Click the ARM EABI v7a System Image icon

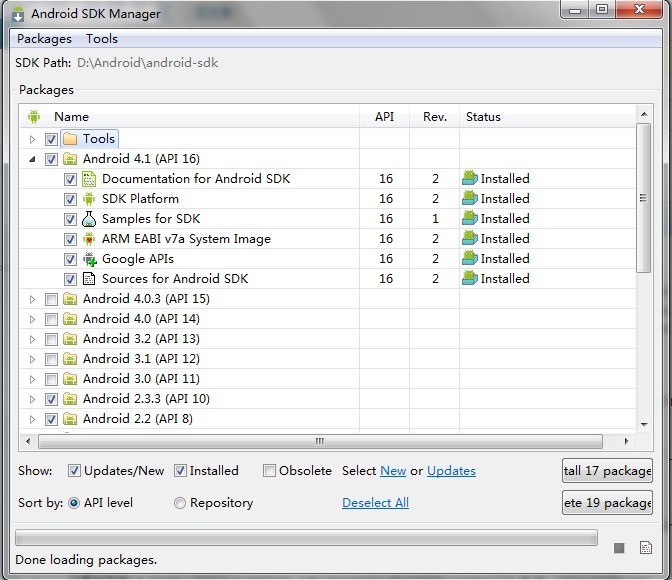(x=89, y=239)
